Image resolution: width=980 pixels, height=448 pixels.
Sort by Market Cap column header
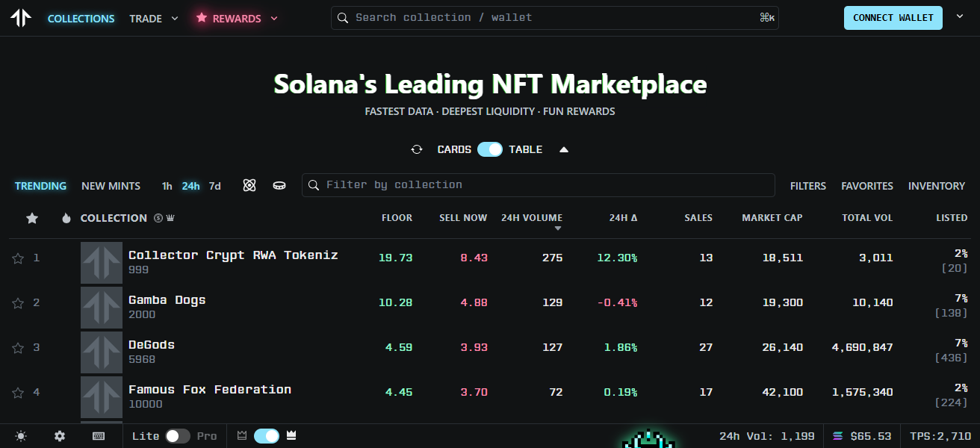click(x=772, y=218)
